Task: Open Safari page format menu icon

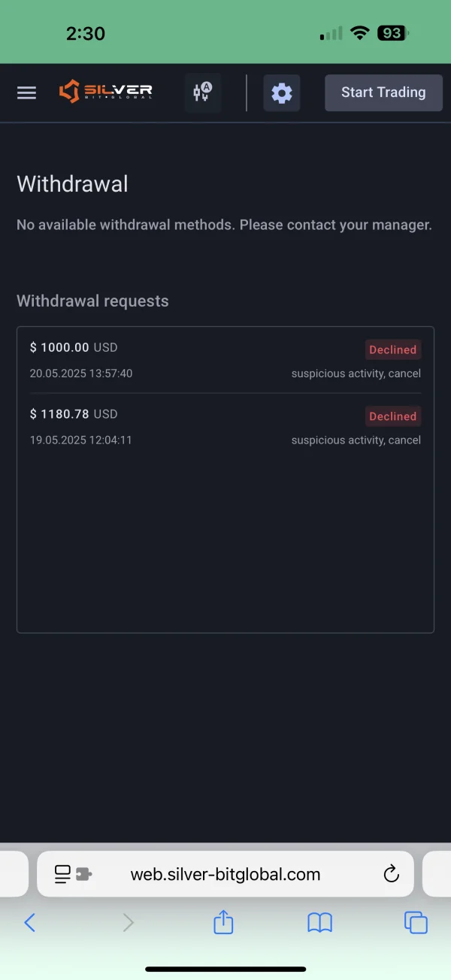Action: (72, 874)
